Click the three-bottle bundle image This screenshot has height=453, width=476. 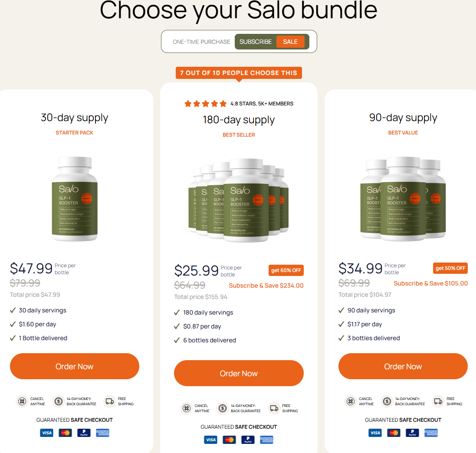[x=403, y=198]
